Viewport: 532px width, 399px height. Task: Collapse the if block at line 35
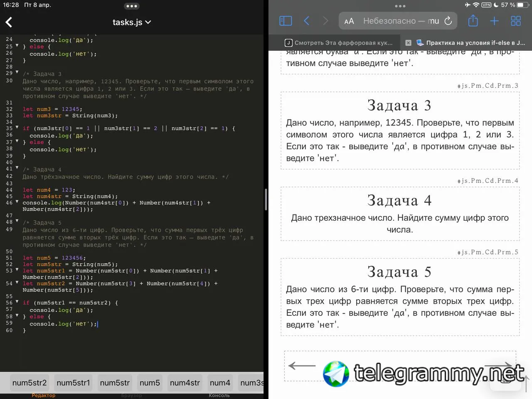(17, 128)
